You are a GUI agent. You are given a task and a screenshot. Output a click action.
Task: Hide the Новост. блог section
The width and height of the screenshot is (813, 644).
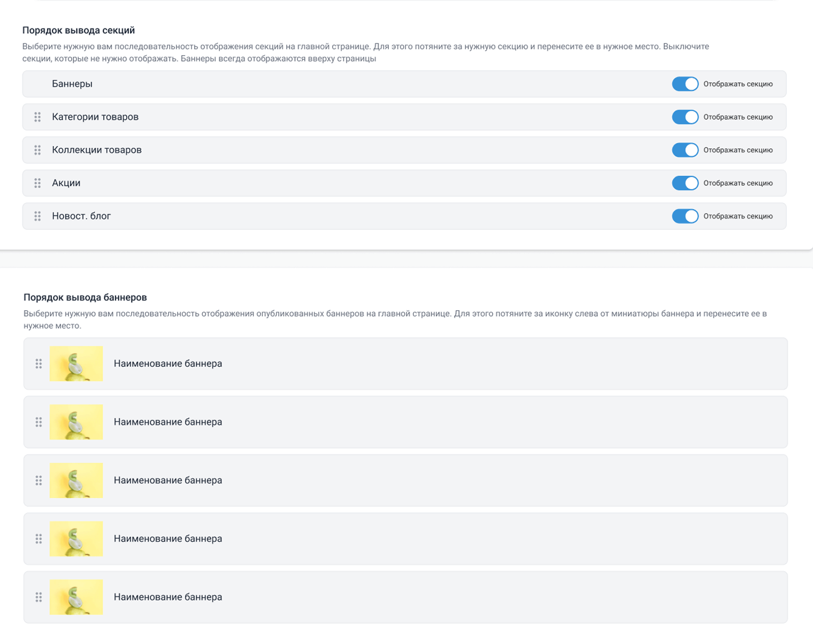(x=685, y=216)
